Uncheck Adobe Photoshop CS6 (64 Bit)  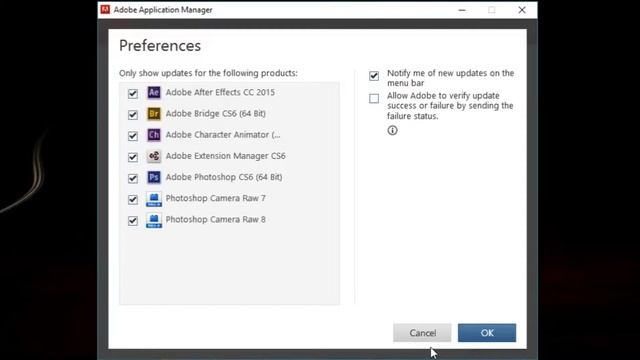click(x=133, y=178)
